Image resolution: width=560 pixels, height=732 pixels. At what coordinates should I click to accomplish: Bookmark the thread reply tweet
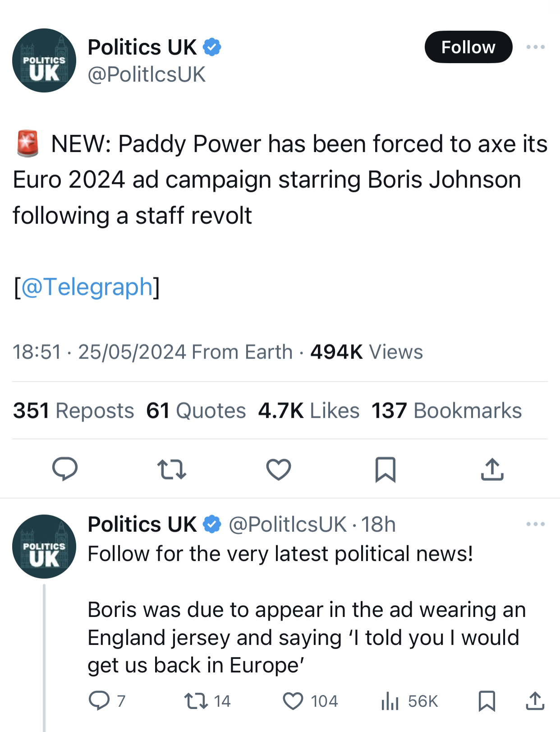pyautogui.click(x=487, y=701)
